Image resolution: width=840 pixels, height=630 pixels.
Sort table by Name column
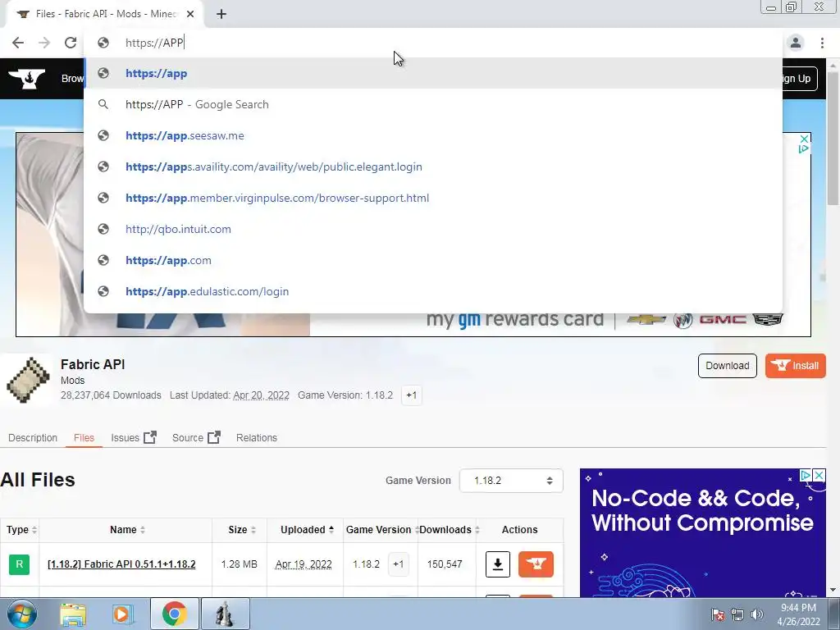click(127, 530)
